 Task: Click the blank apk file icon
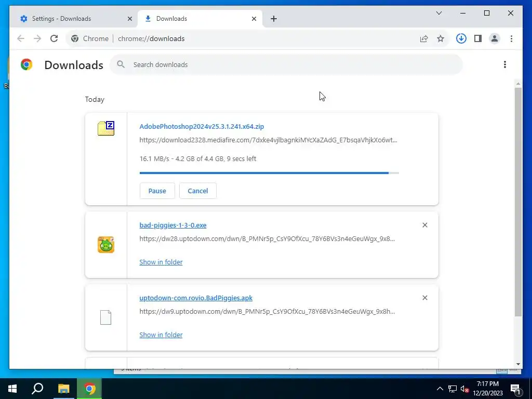click(105, 317)
